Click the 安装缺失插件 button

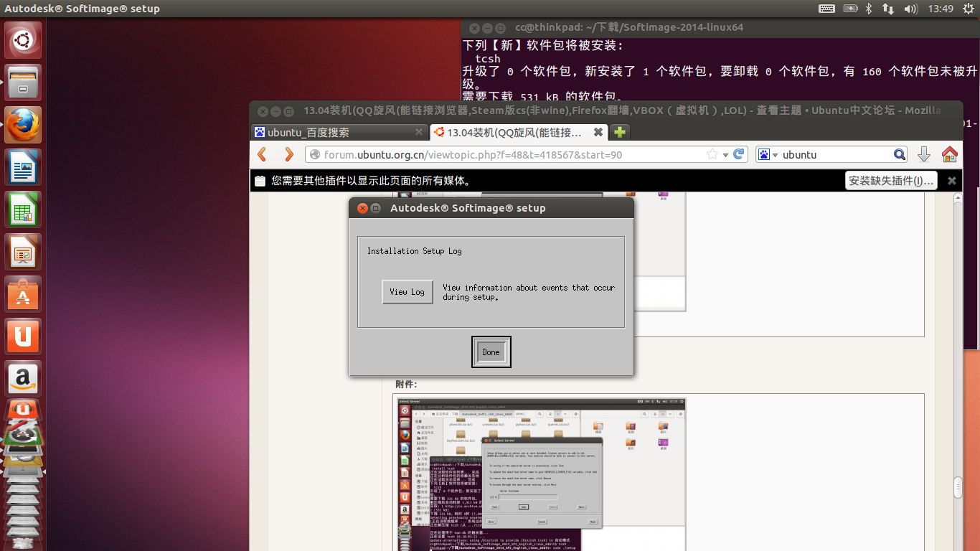tap(891, 180)
